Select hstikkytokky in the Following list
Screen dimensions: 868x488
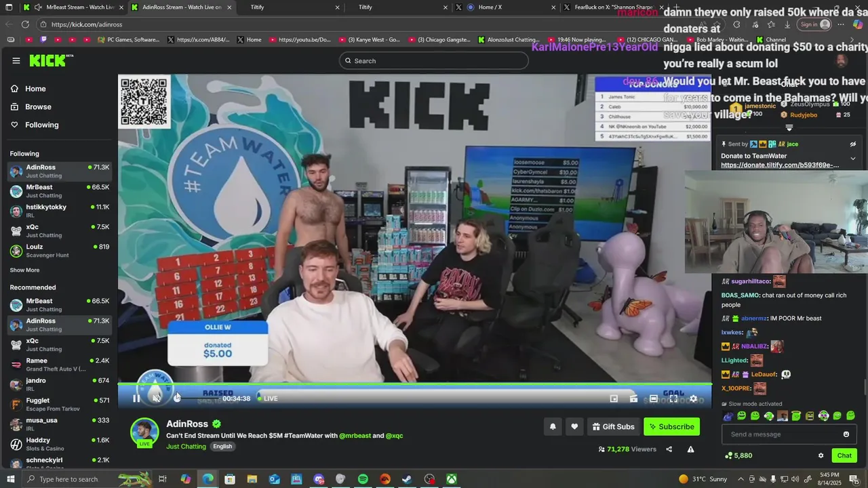(60, 211)
